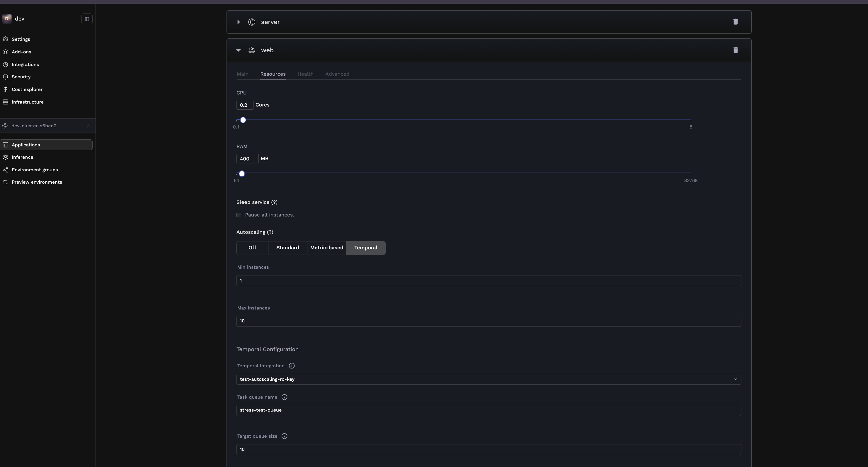Click the Max instances input field
Screen dimensions: 868x467
click(x=488, y=321)
